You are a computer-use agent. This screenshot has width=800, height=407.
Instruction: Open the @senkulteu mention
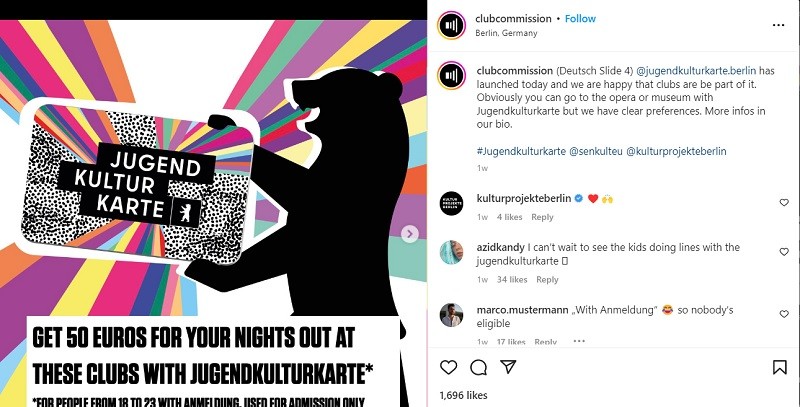(596, 151)
